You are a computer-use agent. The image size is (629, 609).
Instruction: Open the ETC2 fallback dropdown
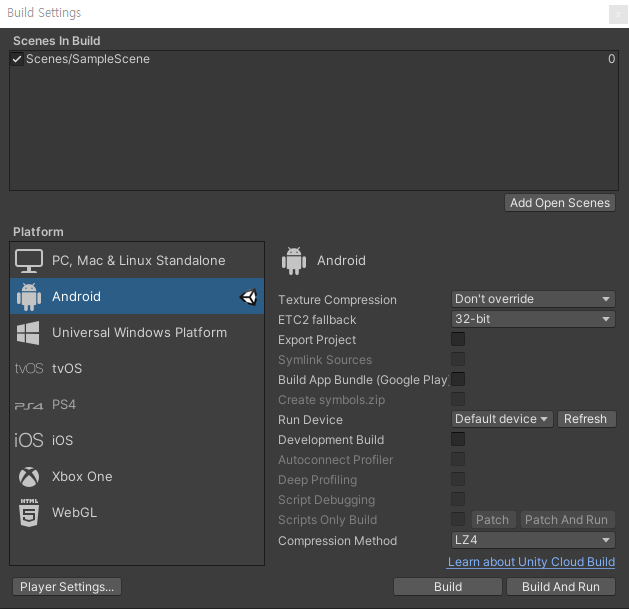coord(533,319)
